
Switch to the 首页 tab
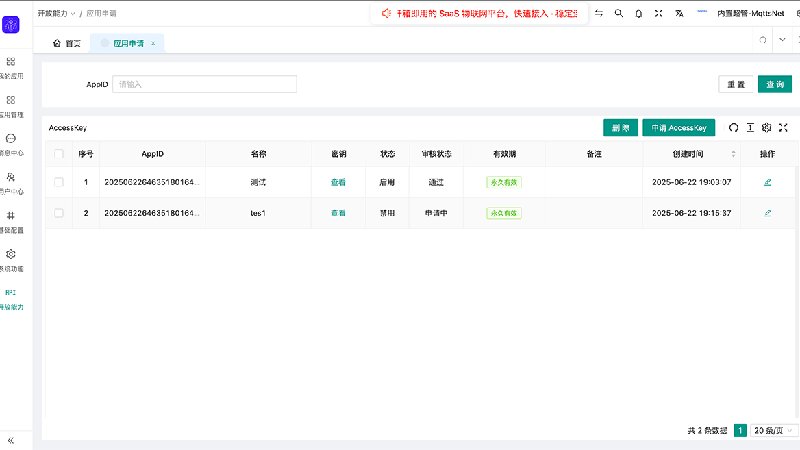click(x=67, y=43)
